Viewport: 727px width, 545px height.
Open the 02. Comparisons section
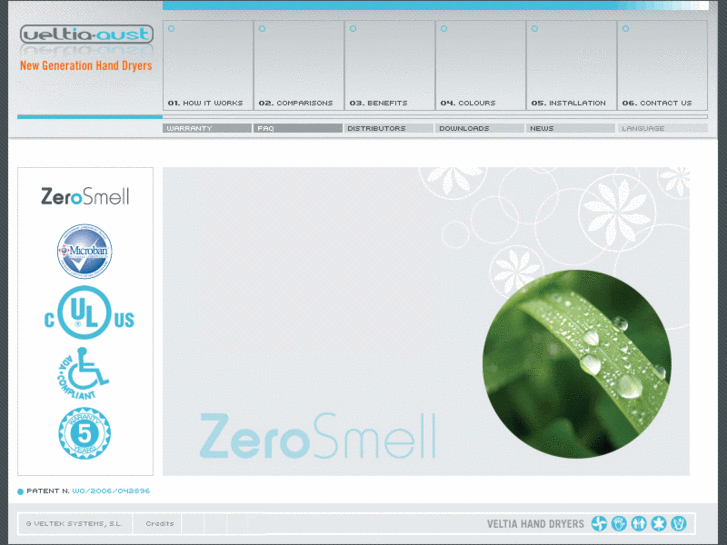299,65
